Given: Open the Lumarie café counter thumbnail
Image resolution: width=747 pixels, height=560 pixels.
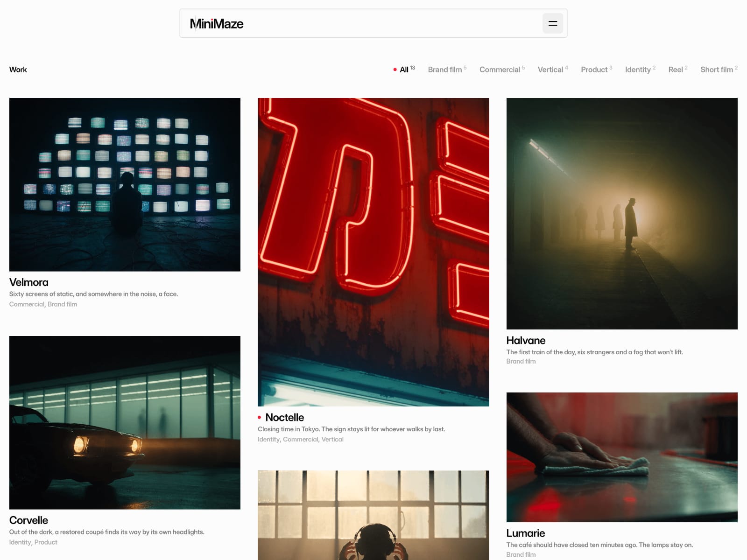Looking at the screenshot, I should (622, 457).
